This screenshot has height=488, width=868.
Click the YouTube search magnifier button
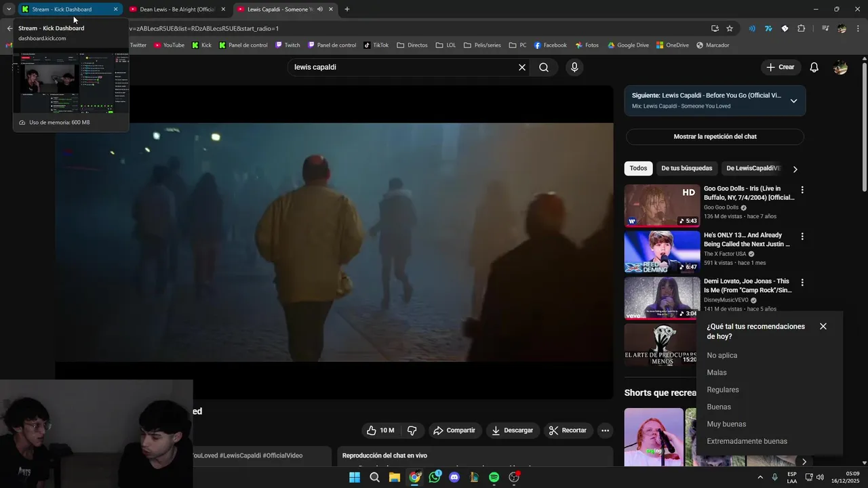point(544,67)
